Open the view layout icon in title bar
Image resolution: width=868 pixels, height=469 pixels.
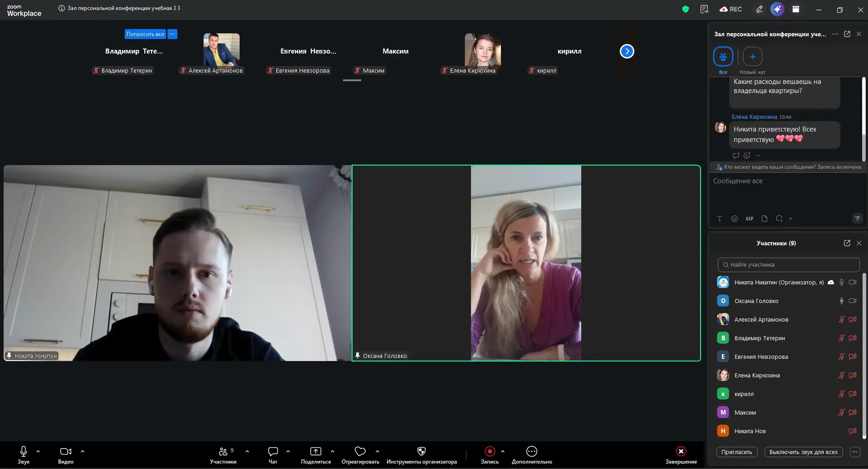click(796, 9)
